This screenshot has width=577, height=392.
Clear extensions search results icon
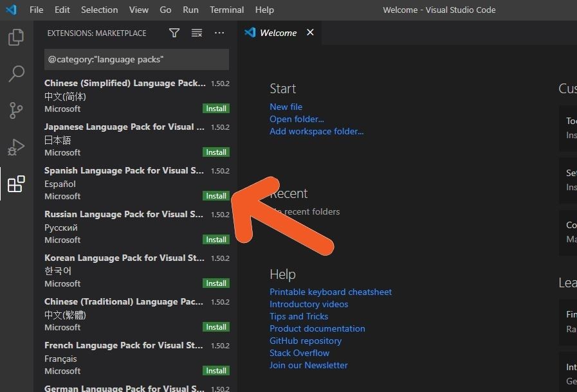[x=197, y=33]
